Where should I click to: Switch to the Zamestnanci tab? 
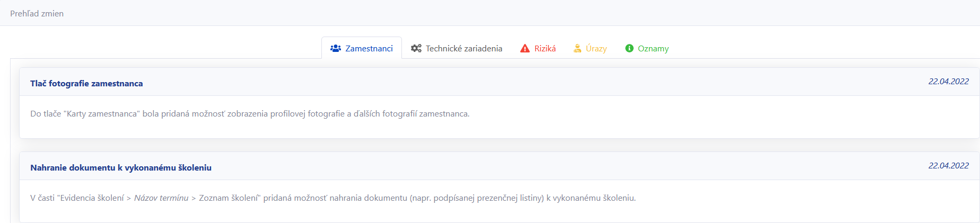pos(362,48)
